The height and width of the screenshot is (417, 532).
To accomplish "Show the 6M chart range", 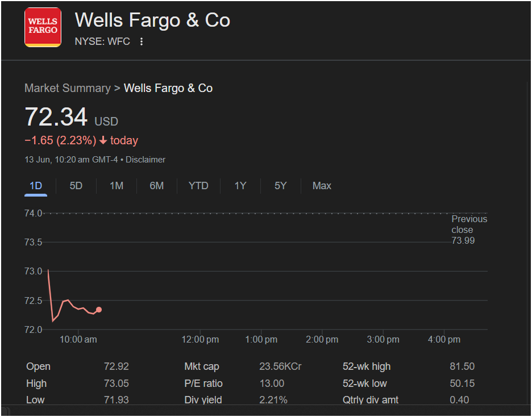I will (157, 186).
